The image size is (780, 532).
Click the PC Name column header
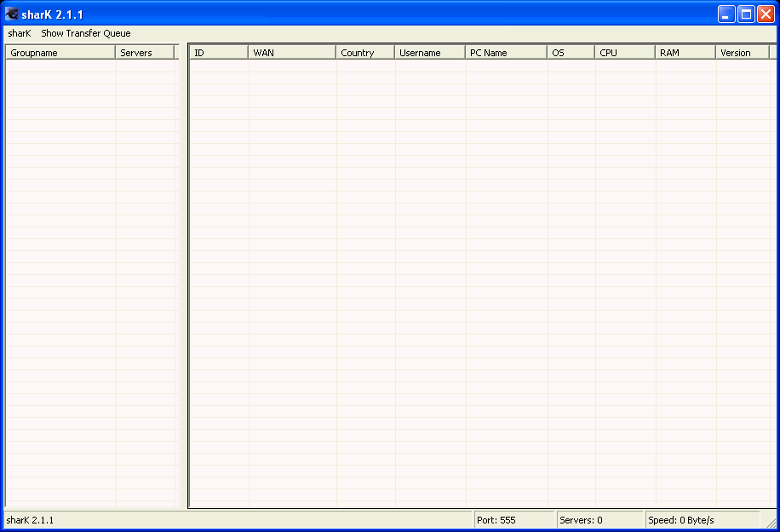[x=502, y=52]
